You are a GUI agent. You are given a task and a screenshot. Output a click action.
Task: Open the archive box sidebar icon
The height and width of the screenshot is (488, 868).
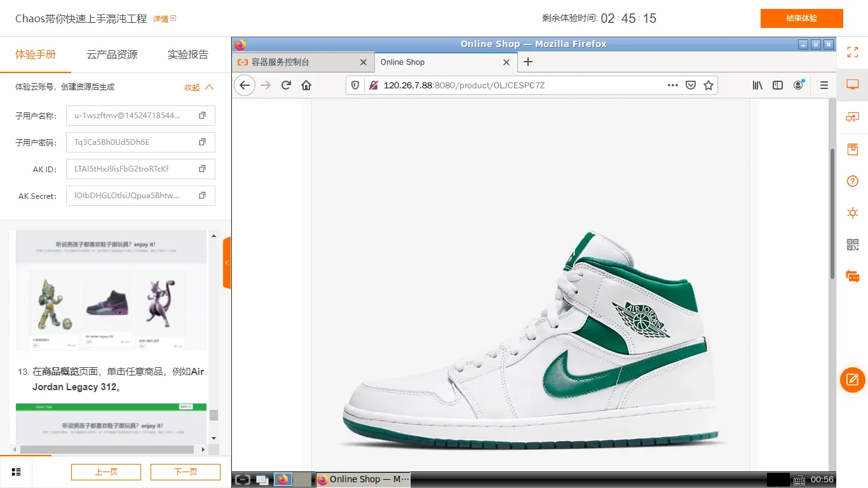pos(853,149)
